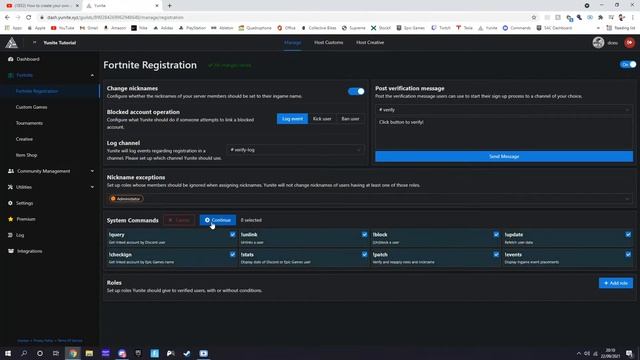Show hidden system tray icons
The width and height of the screenshot is (640, 360).
tap(578, 353)
